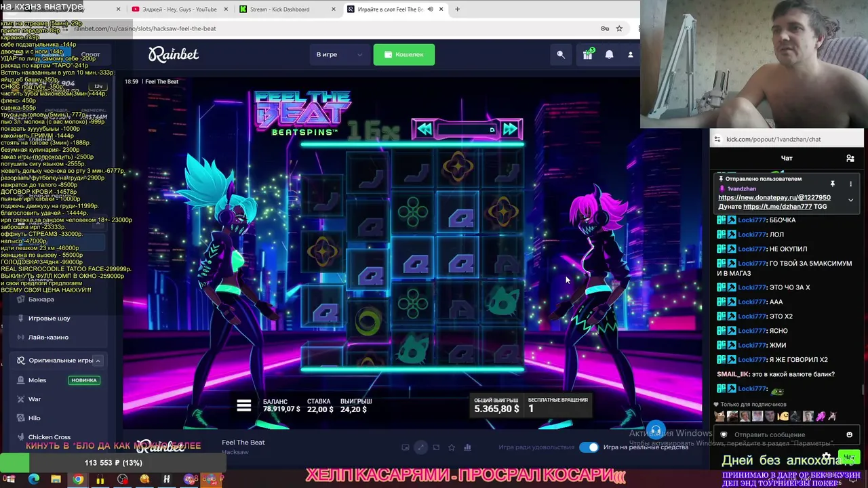Bookmark this page with the star icon
This screenshot has width=868, height=488.
coord(619,28)
